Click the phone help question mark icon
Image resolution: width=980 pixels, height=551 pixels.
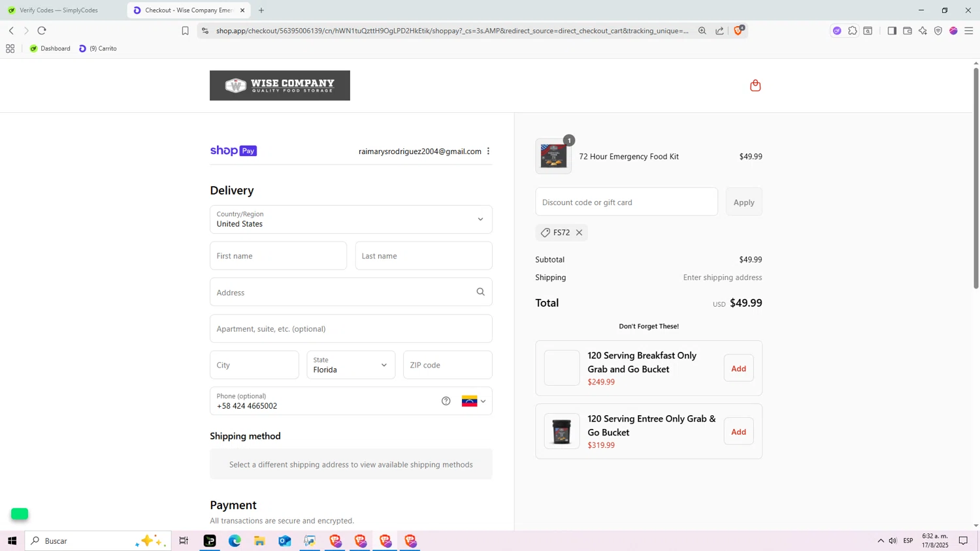click(446, 401)
